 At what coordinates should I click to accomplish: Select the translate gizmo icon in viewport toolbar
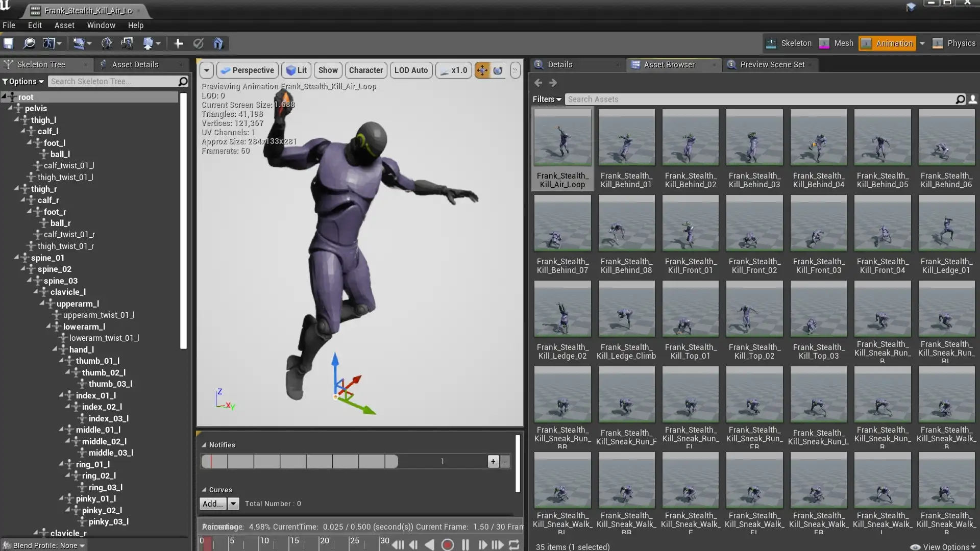482,70
